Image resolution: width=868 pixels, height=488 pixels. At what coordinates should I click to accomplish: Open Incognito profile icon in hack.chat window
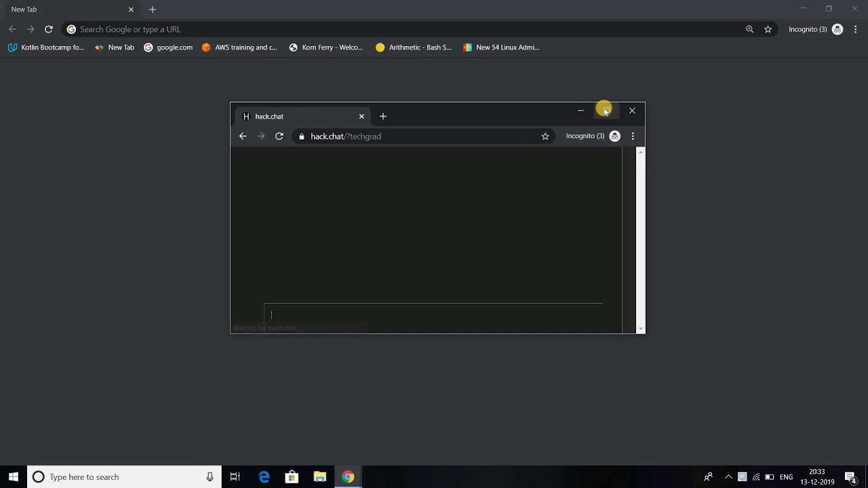[x=615, y=136]
